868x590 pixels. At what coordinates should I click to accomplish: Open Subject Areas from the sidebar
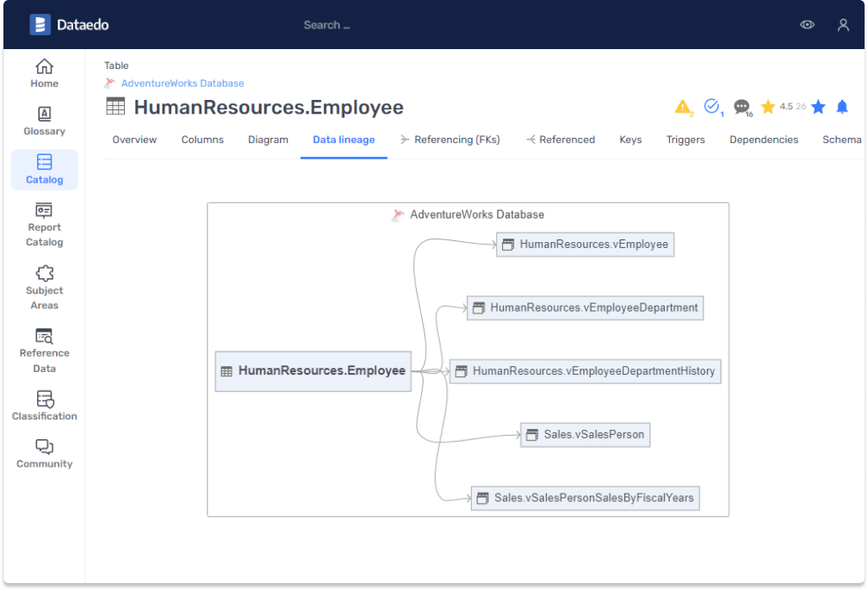point(44,286)
